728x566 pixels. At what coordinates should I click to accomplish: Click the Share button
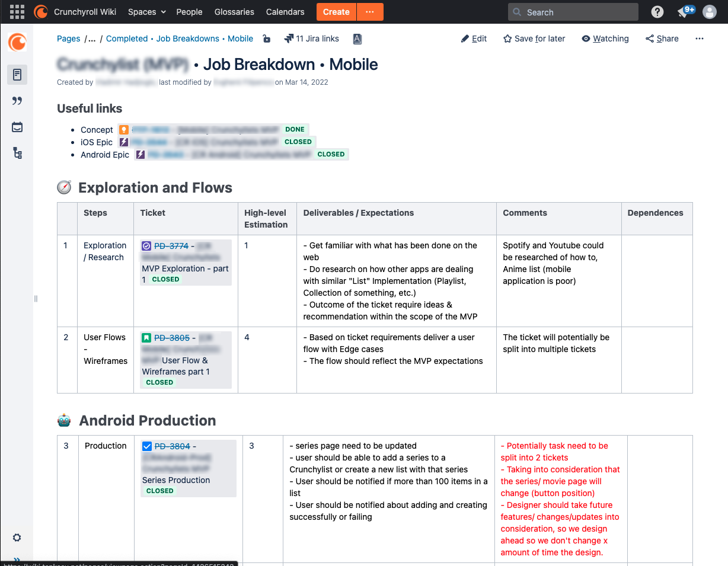(662, 39)
